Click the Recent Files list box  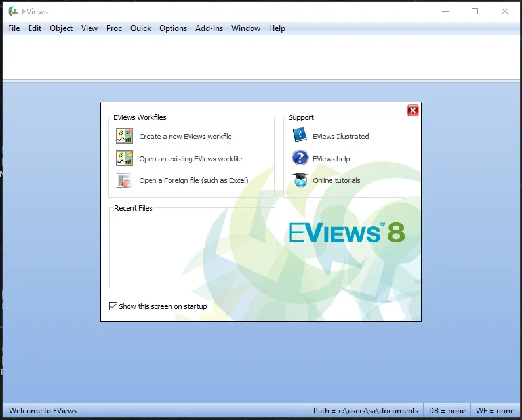(x=191, y=250)
